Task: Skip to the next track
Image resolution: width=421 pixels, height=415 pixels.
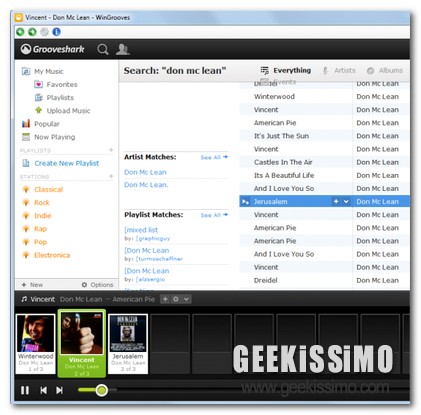Action: tap(59, 390)
